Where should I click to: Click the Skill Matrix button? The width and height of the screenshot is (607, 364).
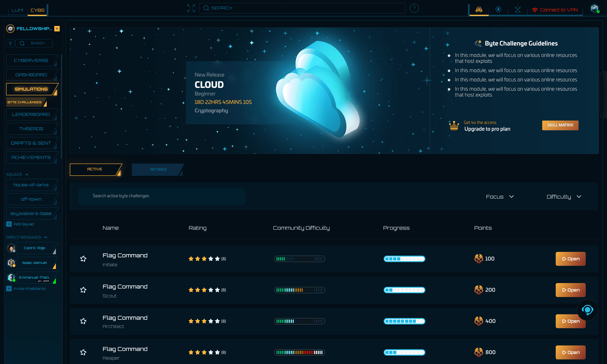pos(560,125)
